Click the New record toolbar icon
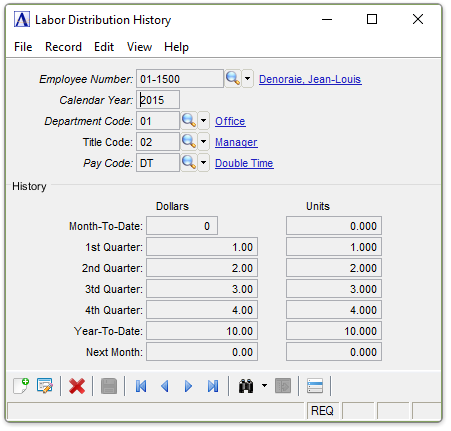Image resolution: width=451 pixels, height=431 pixels. (21, 386)
